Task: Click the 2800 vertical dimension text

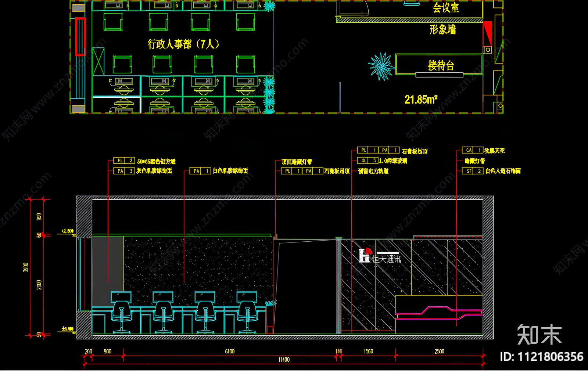Action: pos(39,285)
